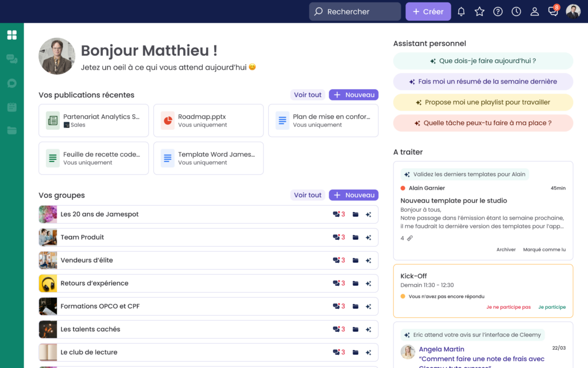Choose 'Propose moi une playlist pour travailler'
Image resolution: width=588 pixels, height=368 pixels.
click(x=483, y=102)
